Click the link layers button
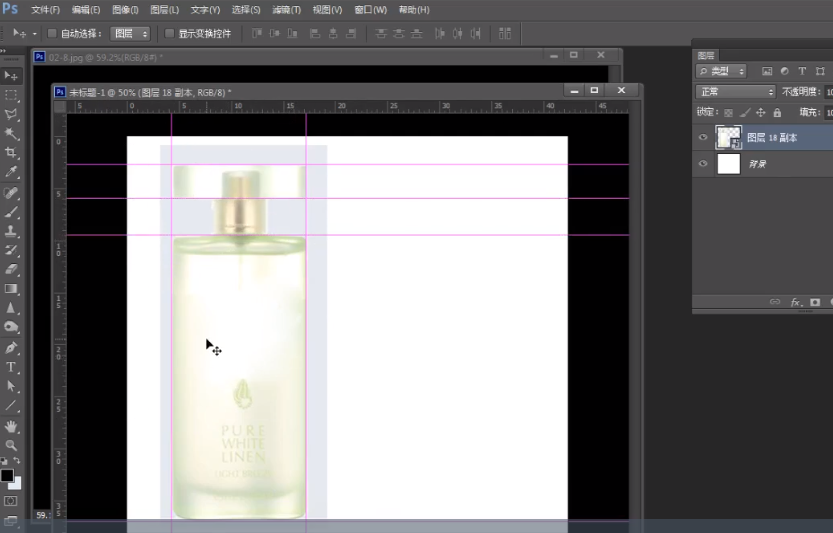The height and width of the screenshot is (533, 833). 775,302
